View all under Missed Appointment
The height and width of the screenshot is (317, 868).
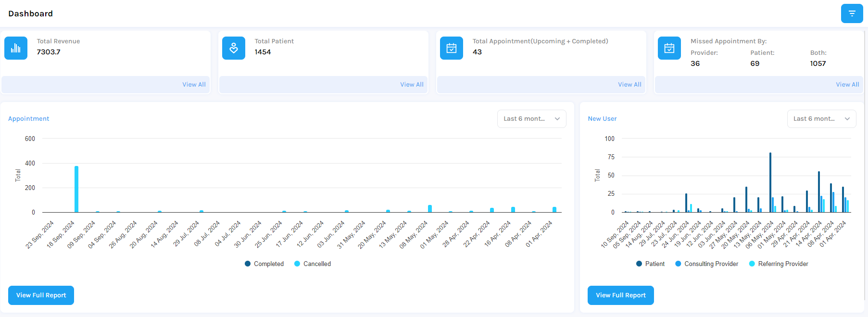pyautogui.click(x=847, y=85)
